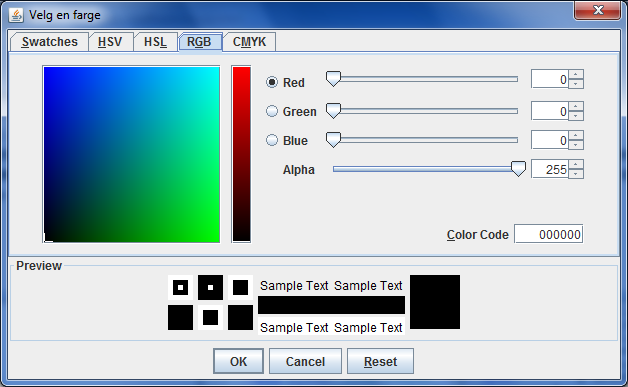The width and height of the screenshot is (628, 387).
Task: Open the HSL tab
Action: (x=155, y=42)
